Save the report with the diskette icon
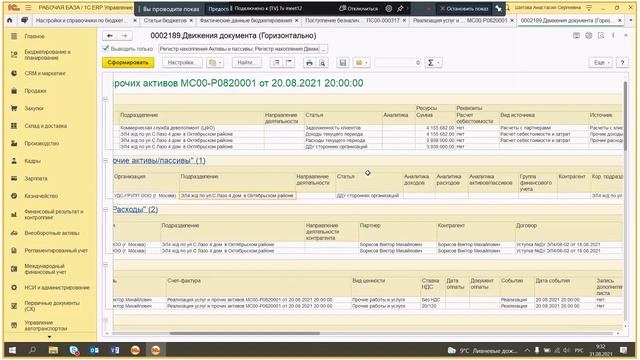 [343, 63]
